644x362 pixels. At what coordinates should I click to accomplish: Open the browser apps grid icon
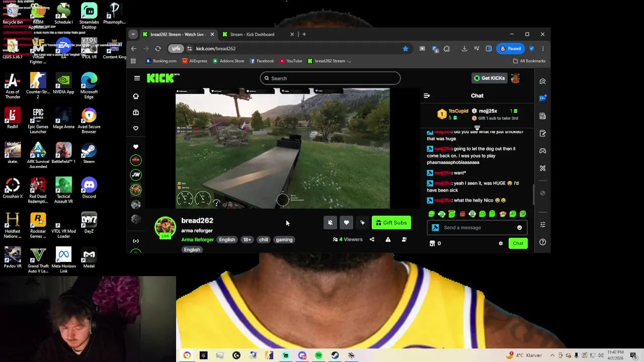133,61
